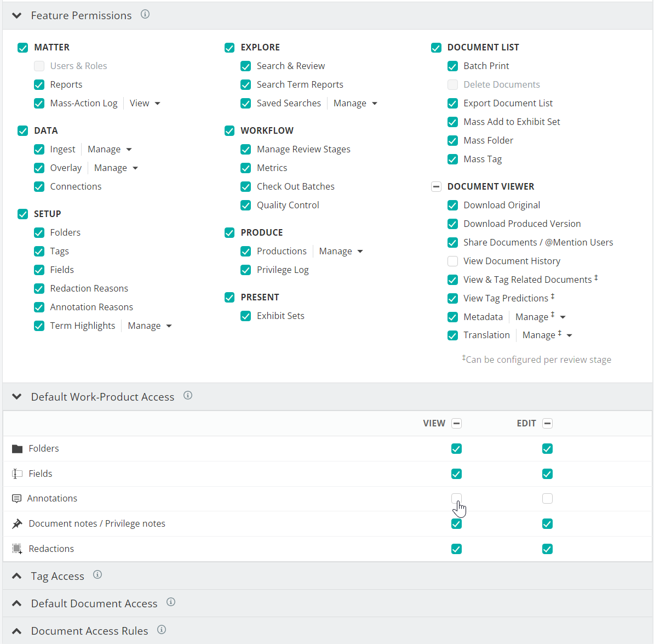The width and height of the screenshot is (654, 644).
Task: Click the Export Document List label
Action: [x=508, y=103]
